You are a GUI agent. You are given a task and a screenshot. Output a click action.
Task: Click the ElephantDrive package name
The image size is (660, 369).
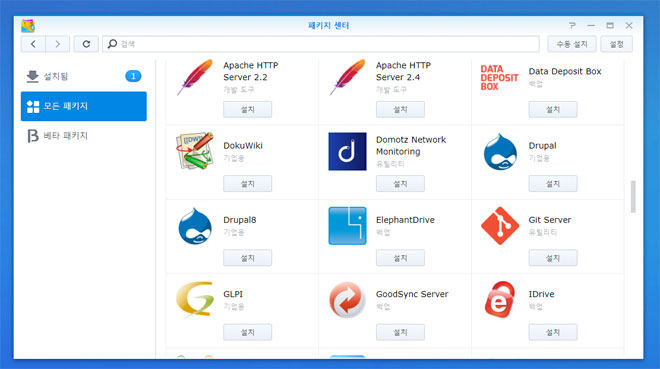[x=405, y=220]
